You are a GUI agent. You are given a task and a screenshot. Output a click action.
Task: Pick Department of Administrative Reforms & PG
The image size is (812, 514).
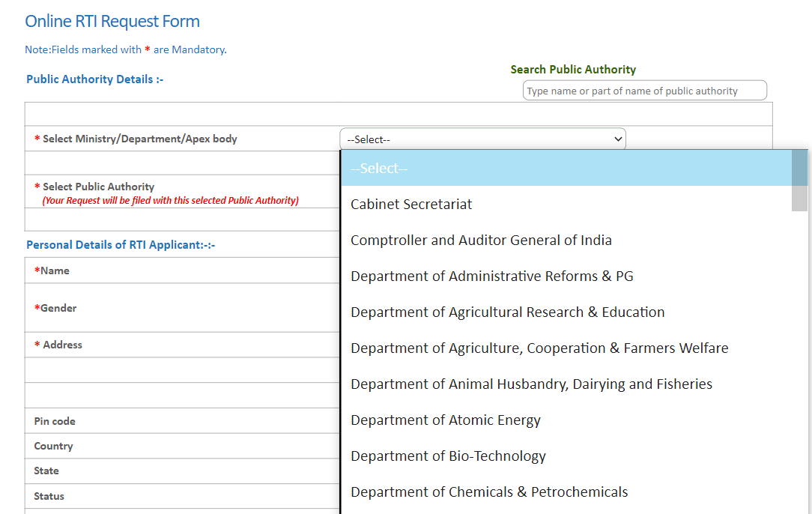coord(491,276)
